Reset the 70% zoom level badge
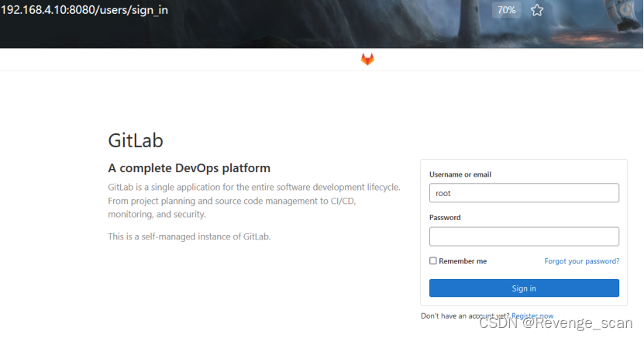The height and width of the screenshot is (338, 644). (506, 10)
